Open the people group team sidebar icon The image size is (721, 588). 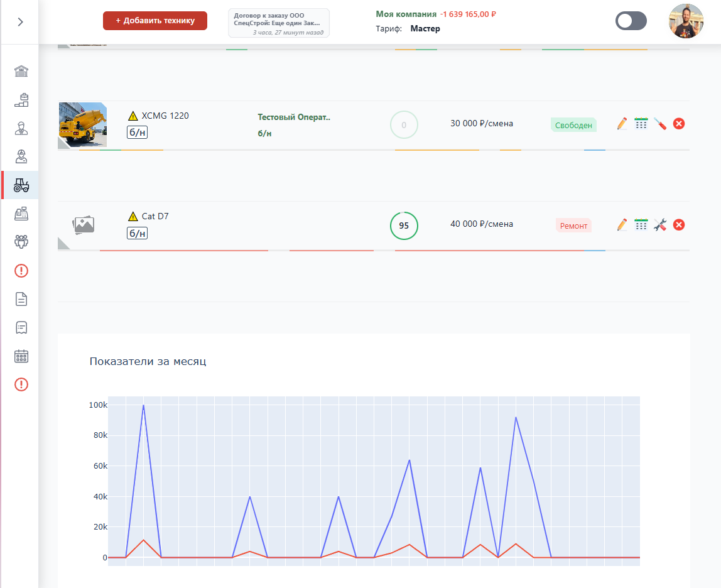(x=21, y=242)
